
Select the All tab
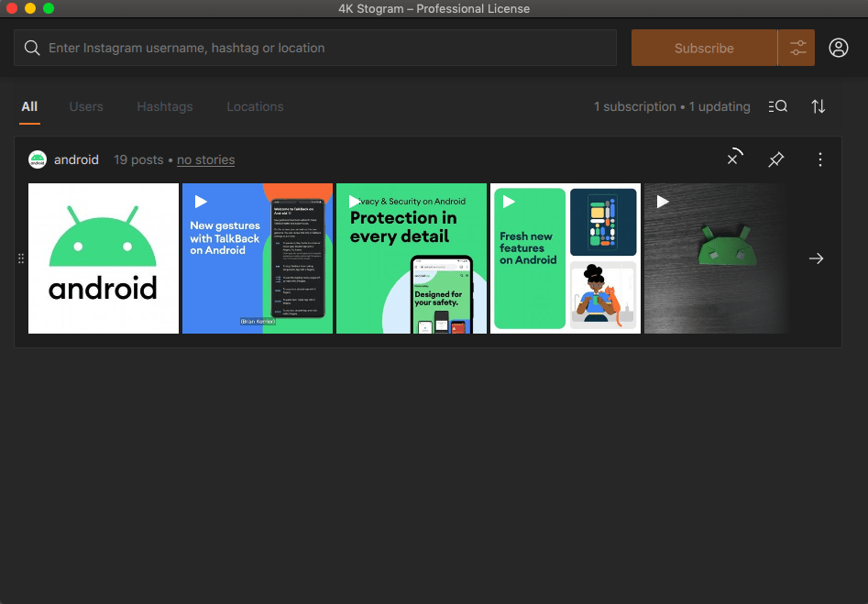tap(29, 106)
